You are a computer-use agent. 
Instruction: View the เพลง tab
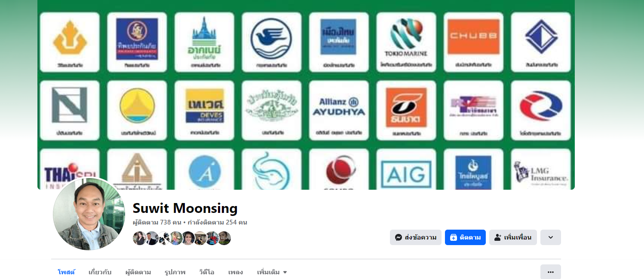tap(236, 272)
